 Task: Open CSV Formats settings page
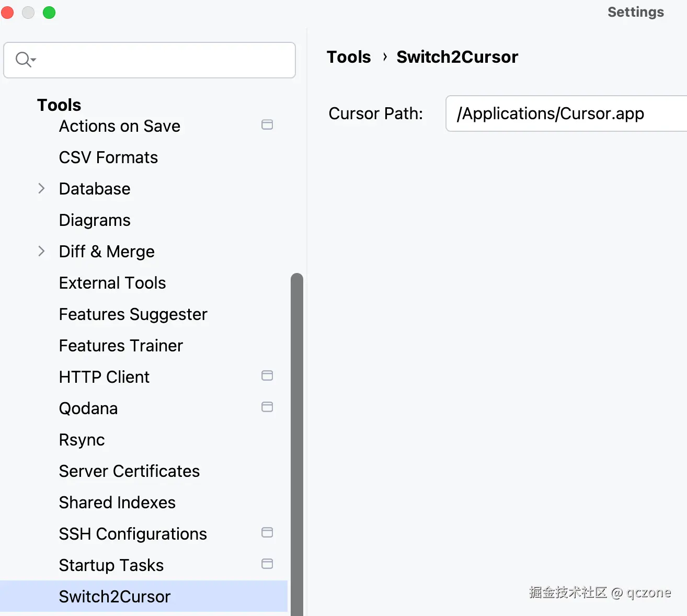coord(108,158)
